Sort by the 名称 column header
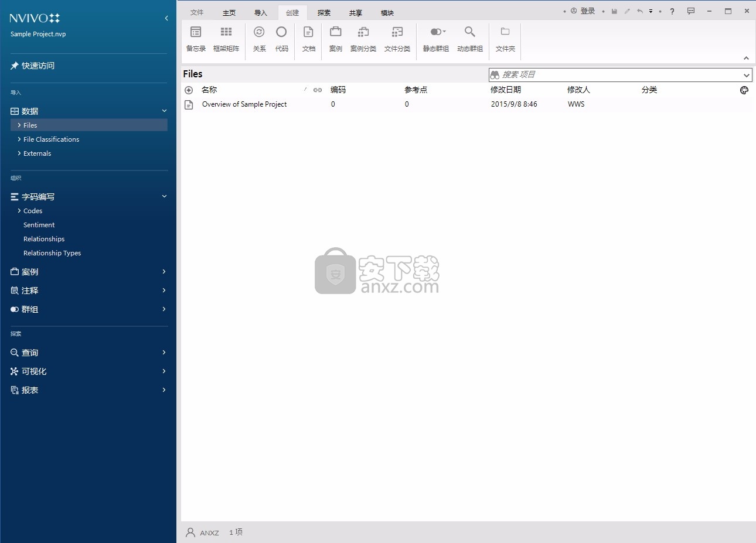Image resolution: width=756 pixels, height=543 pixels. (x=209, y=90)
